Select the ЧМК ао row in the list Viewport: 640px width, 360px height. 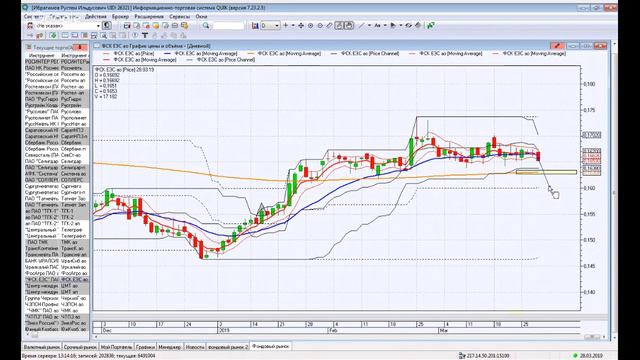(56, 311)
